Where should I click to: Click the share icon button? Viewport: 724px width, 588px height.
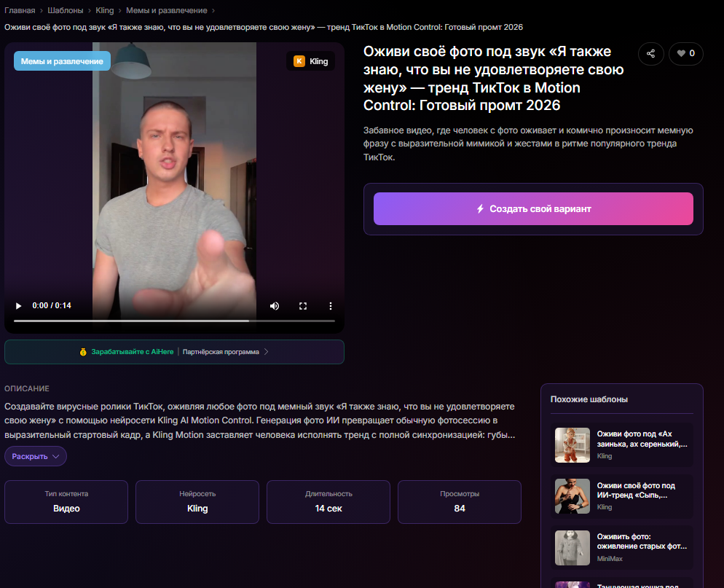click(x=651, y=54)
